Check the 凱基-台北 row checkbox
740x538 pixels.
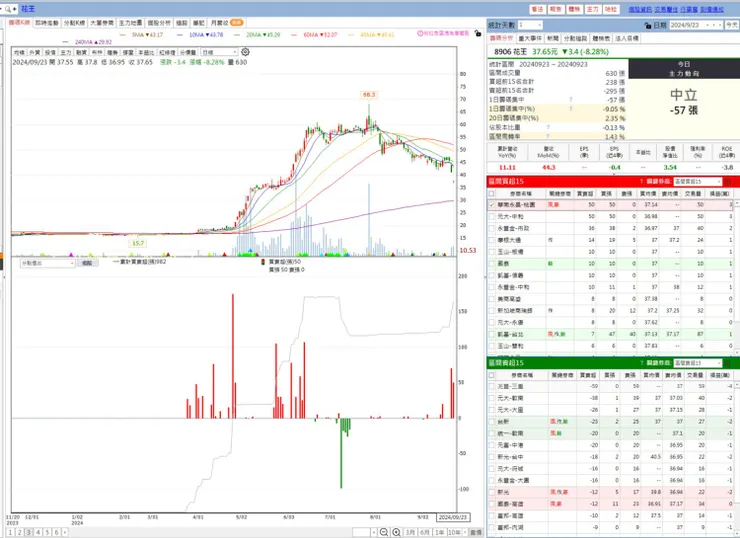(x=492, y=335)
